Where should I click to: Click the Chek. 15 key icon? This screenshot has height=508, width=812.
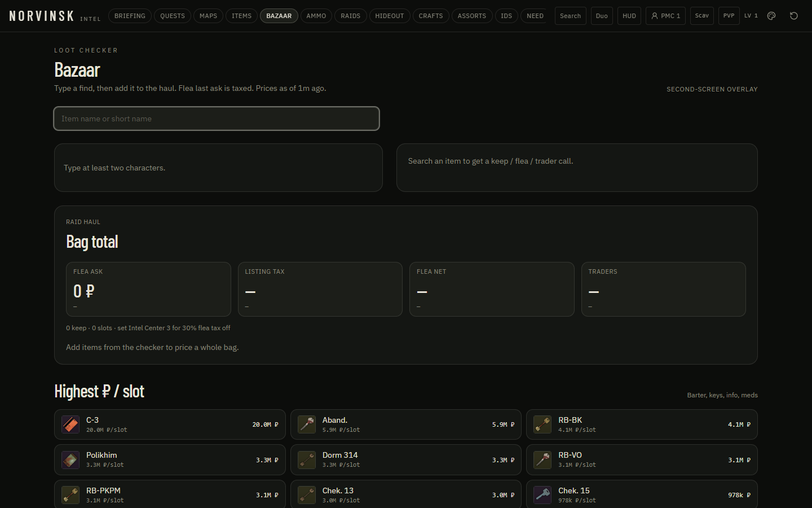coord(542,495)
